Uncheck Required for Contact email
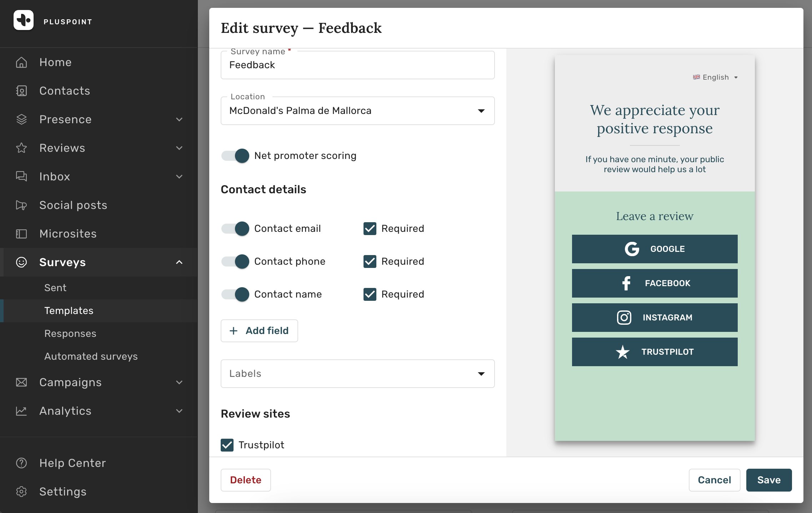Image resolution: width=812 pixels, height=513 pixels. 370,229
